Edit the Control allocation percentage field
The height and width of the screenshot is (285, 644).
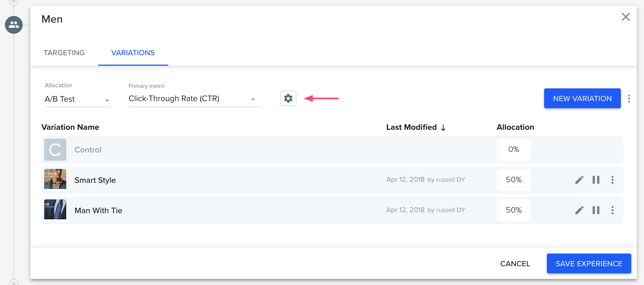[x=513, y=149]
